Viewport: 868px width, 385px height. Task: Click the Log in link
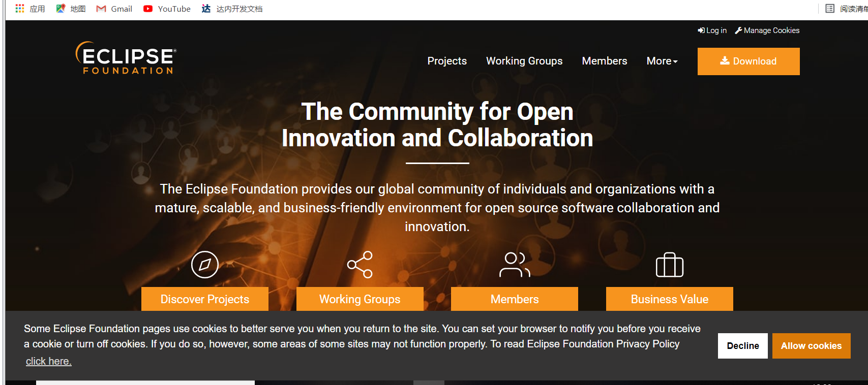(x=712, y=30)
